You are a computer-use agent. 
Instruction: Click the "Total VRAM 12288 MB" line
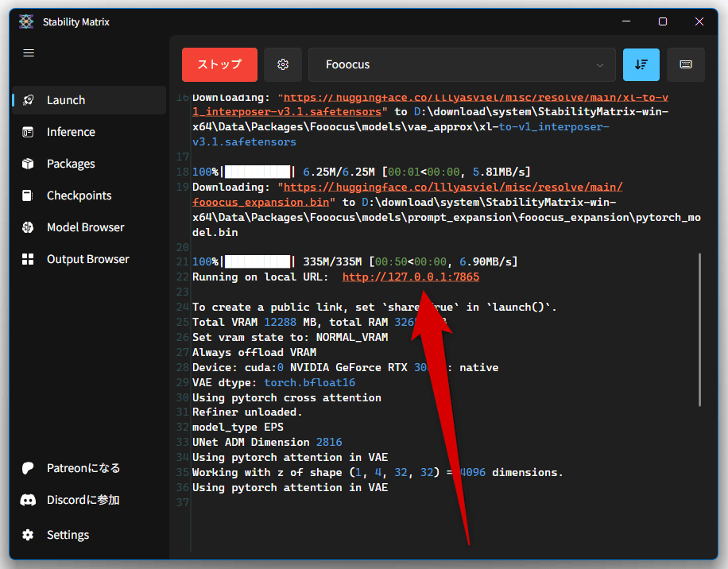tap(319, 322)
